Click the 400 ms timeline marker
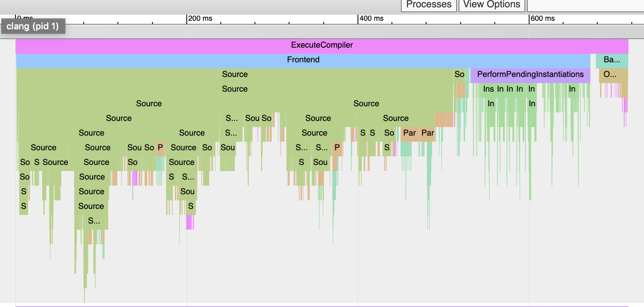This screenshot has height=307, width=644. tap(371, 19)
